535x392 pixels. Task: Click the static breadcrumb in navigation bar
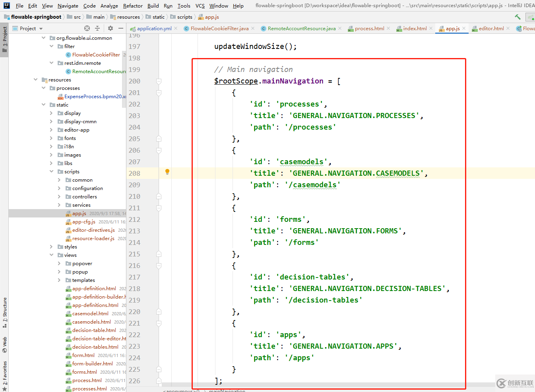(x=158, y=17)
